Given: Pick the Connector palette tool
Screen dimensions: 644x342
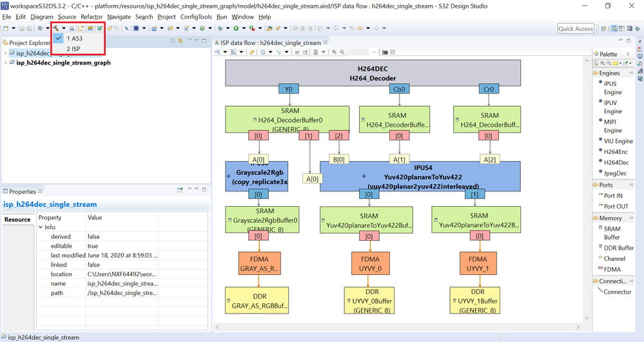Looking at the screenshot, I should pos(614,292).
